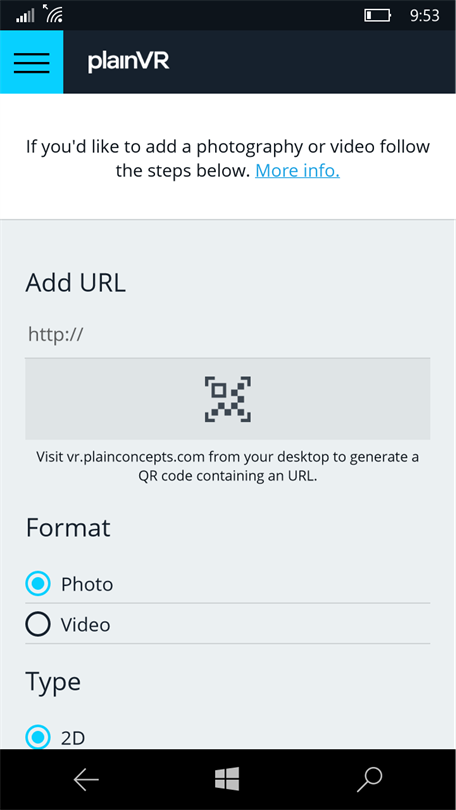Tap the Wi-Fi signal icon

coord(53,14)
